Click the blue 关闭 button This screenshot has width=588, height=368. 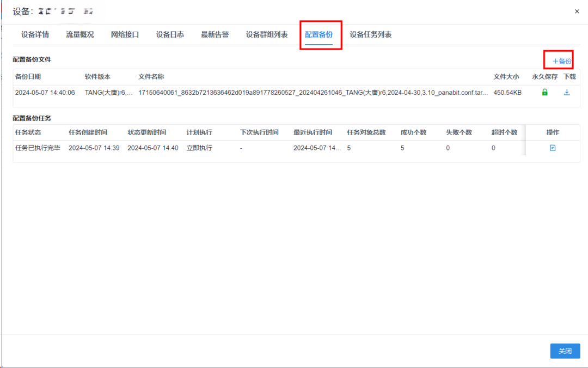[565, 351]
